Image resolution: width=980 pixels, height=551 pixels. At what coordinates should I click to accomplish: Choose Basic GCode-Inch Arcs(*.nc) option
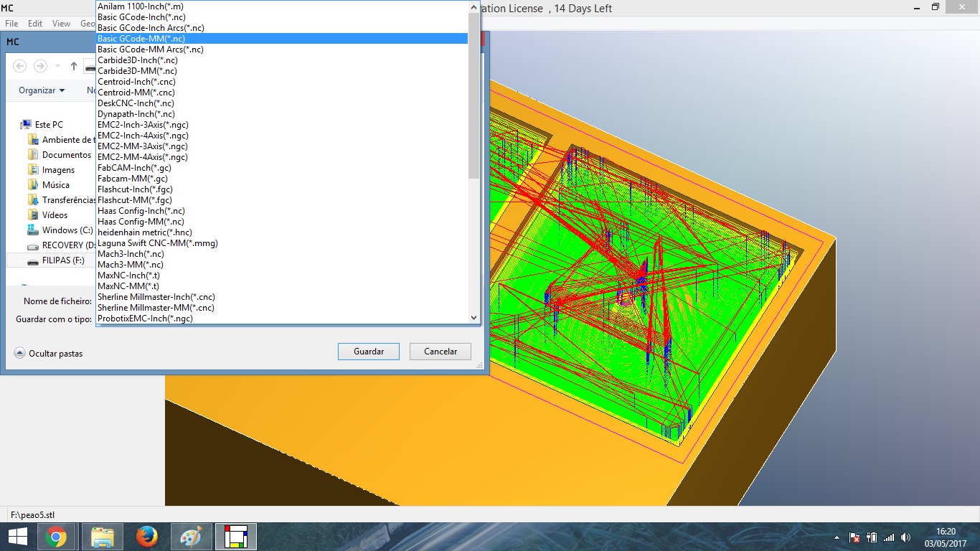pos(282,28)
